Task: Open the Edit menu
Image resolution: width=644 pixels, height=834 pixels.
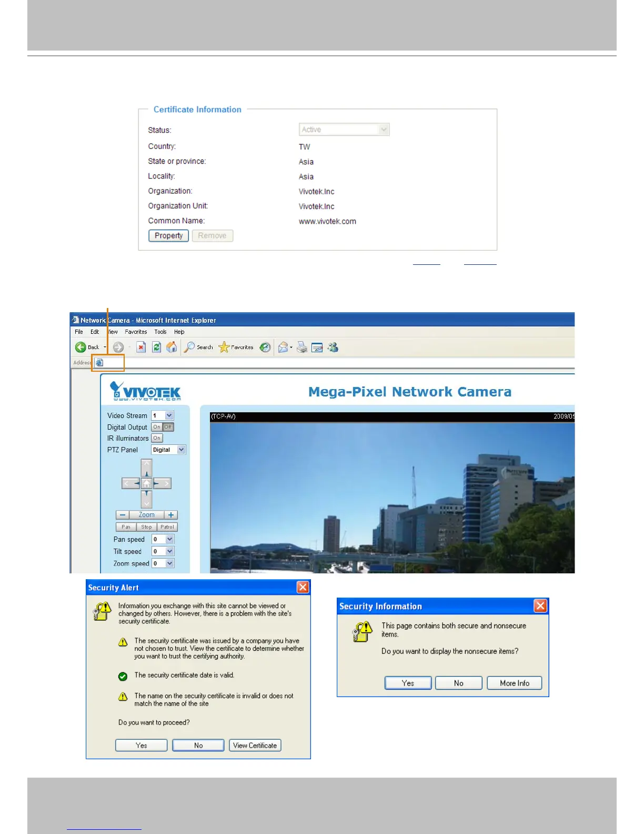Action: [x=95, y=332]
